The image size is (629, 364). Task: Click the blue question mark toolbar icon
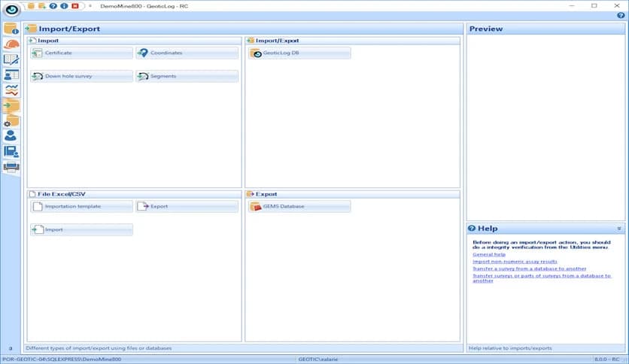(x=53, y=6)
